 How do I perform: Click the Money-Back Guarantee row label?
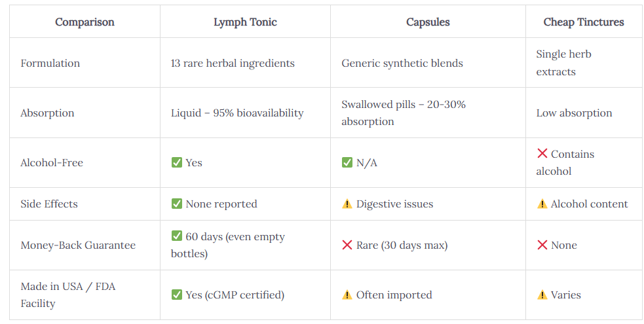point(78,245)
